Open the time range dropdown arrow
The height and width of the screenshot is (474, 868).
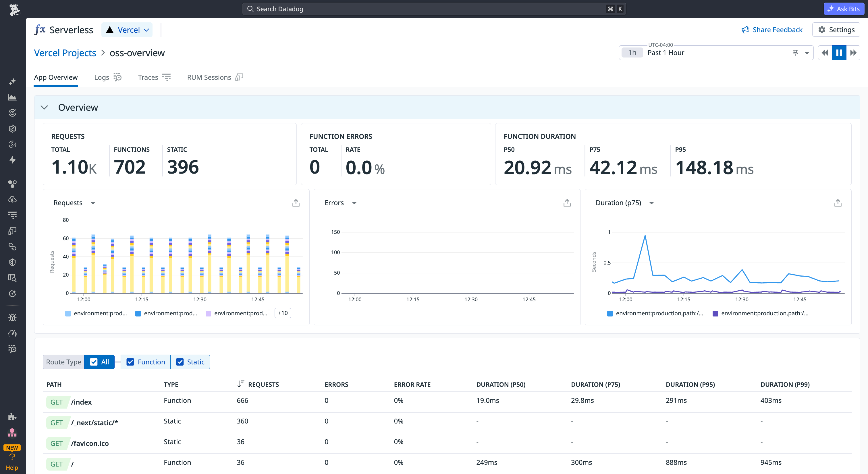[x=807, y=53]
